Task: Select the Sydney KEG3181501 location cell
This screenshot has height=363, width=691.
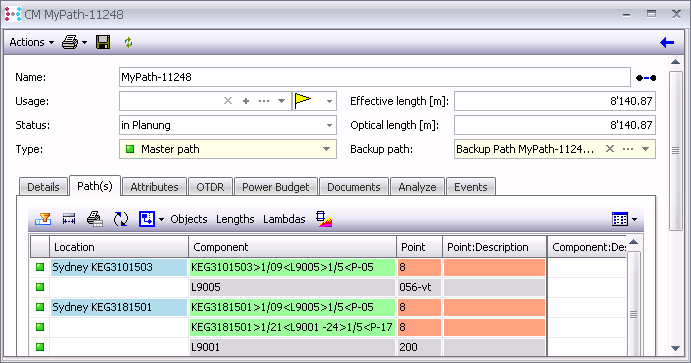Action: click(119, 307)
